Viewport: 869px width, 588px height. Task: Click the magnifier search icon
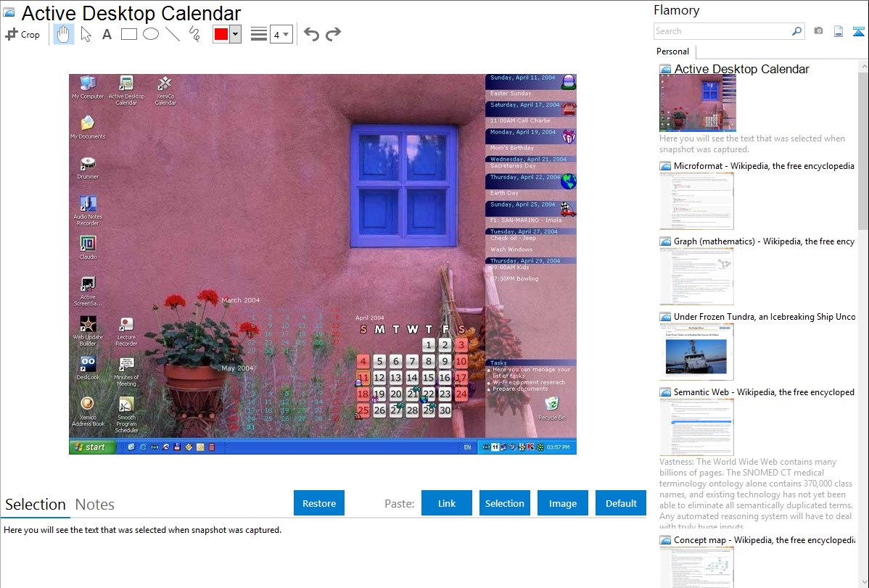pos(796,31)
